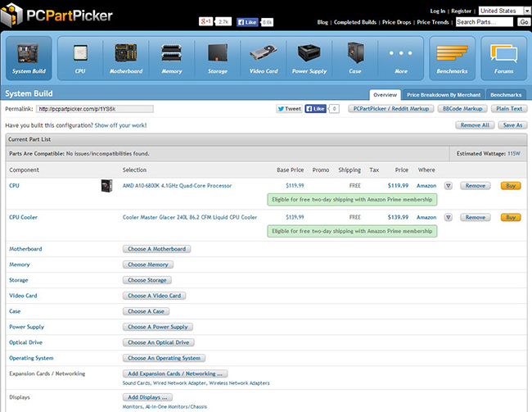Switch to the Overview tab

pyautogui.click(x=385, y=95)
